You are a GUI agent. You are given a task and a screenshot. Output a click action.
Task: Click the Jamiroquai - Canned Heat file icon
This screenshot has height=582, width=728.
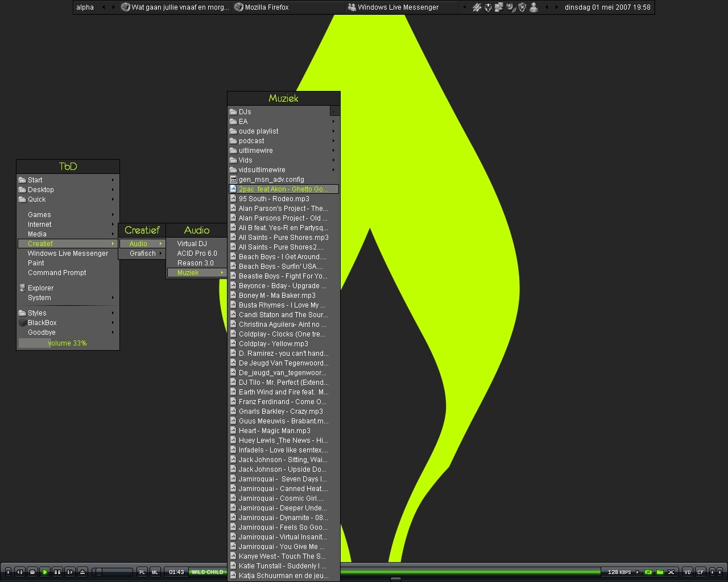pyautogui.click(x=233, y=489)
